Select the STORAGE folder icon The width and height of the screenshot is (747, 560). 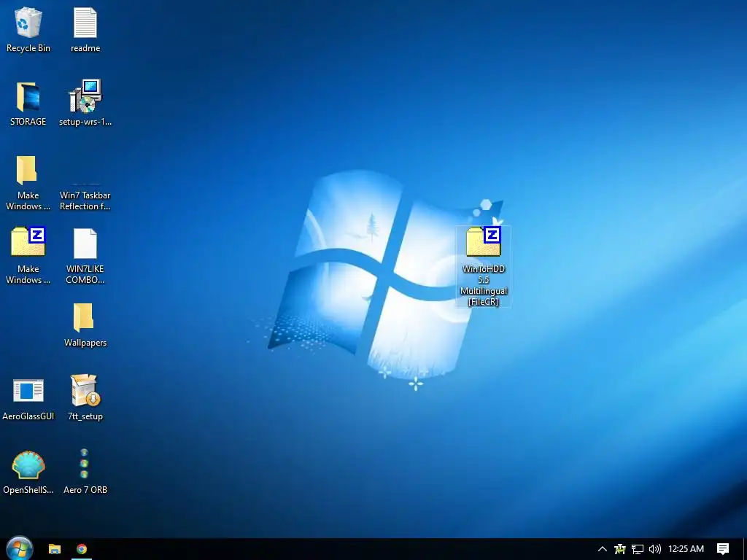click(x=28, y=97)
